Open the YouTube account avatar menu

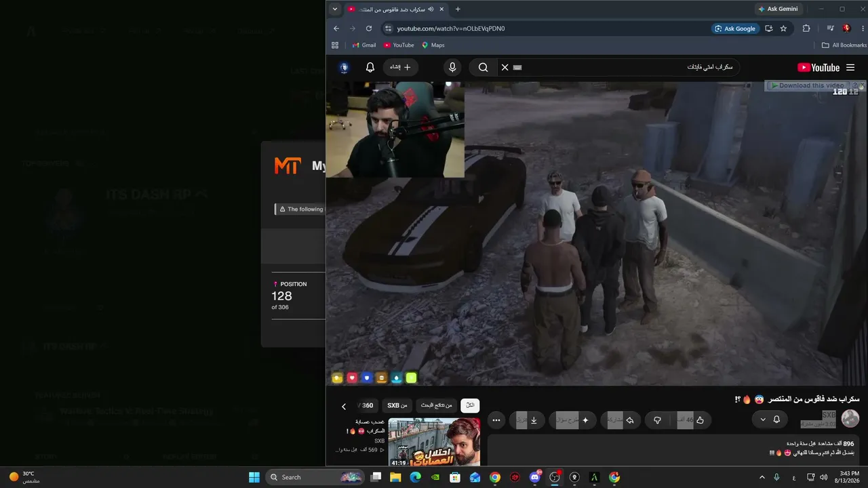click(x=344, y=67)
